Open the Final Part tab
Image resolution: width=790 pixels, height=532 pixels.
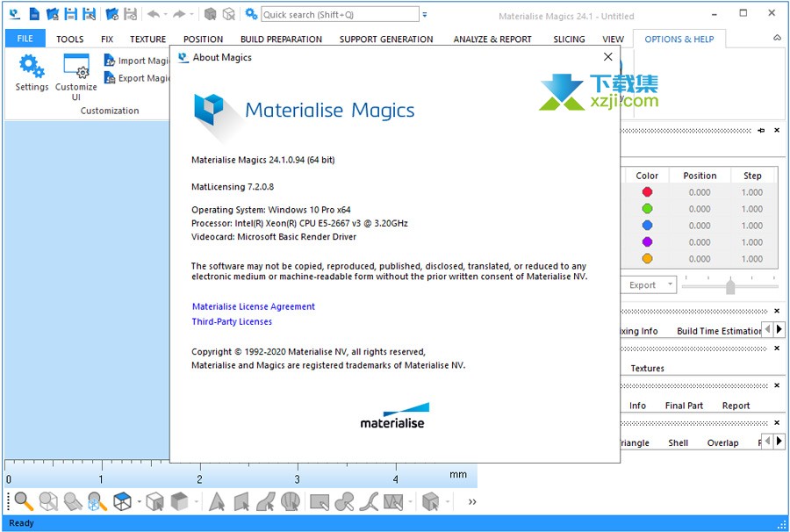[x=684, y=406]
